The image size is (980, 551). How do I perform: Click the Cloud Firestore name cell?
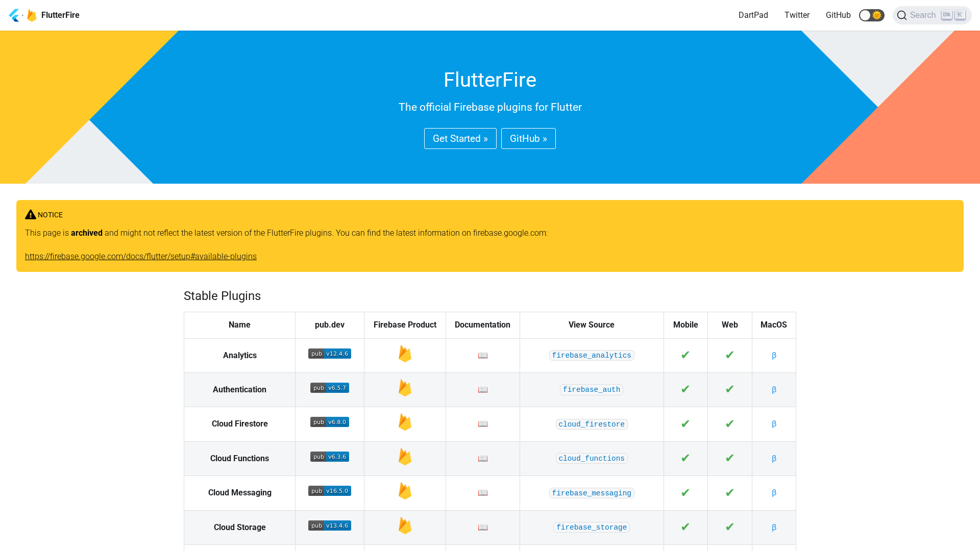(239, 424)
